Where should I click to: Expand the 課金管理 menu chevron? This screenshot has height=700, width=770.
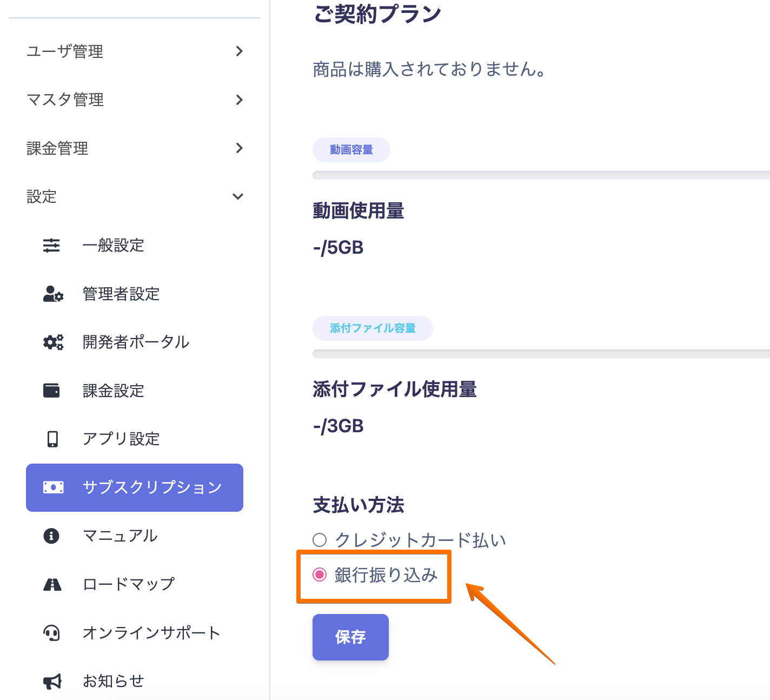pos(239,148)
